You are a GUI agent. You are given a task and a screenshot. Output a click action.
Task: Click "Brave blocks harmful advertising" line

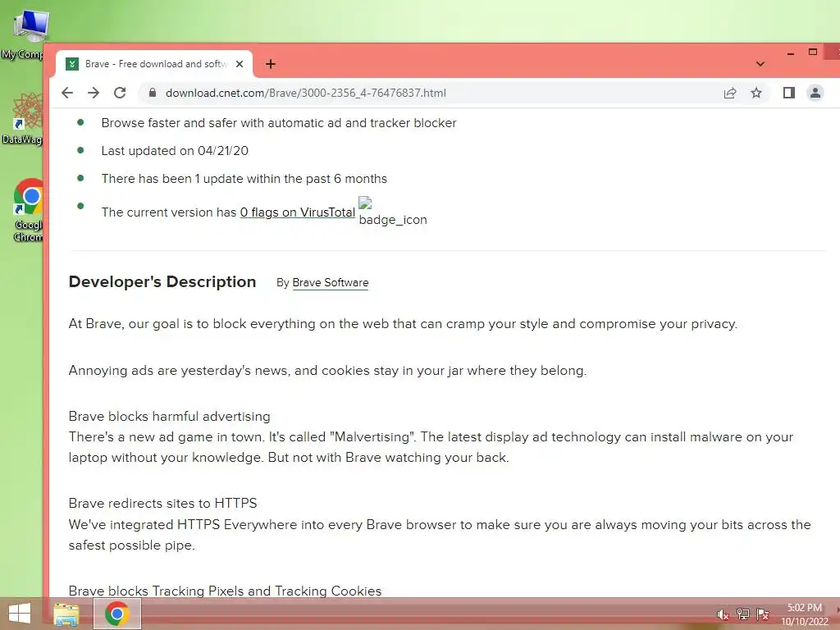[x=169, y=416]
